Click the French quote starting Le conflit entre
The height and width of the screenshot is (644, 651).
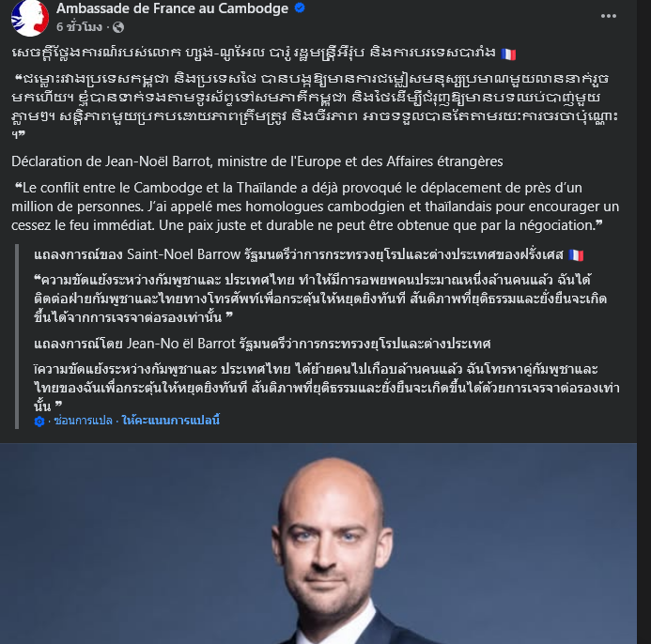tap(315, 207)
